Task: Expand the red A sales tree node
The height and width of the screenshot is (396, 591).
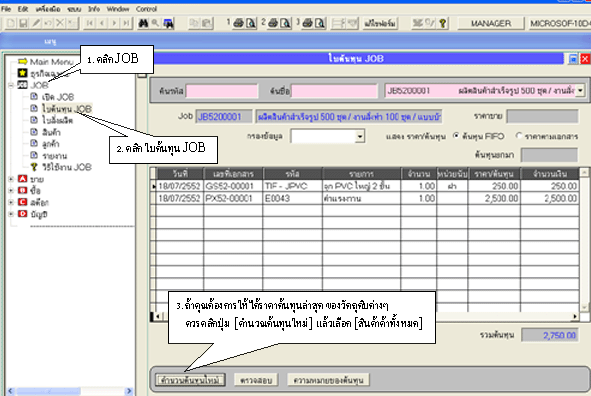Action: click(11, 179)
